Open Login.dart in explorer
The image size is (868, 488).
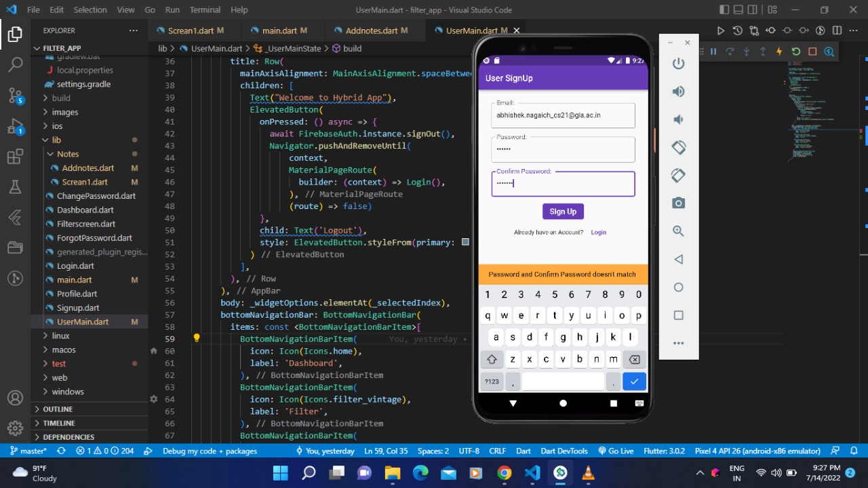pos(75,266)
